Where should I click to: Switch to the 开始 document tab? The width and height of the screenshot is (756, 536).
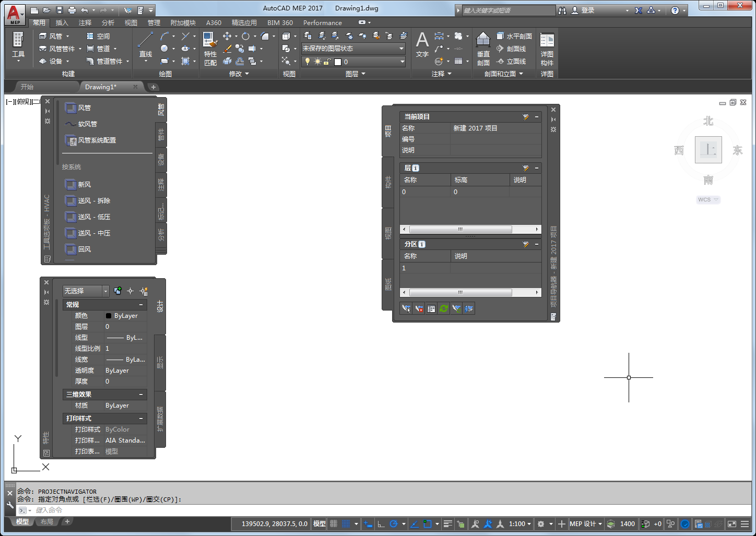pos(27,87)
